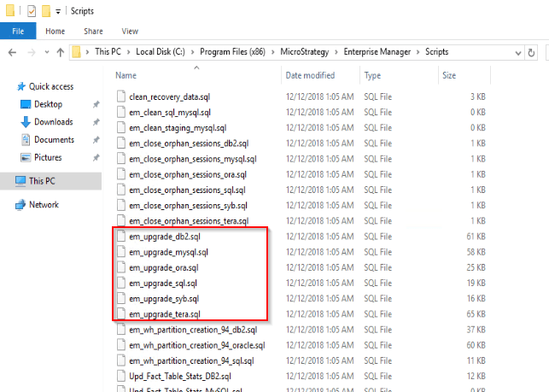Screen dimensions: 549x392
Task: Select Quick access in navigation pane
Action: [x=51, y=86]
